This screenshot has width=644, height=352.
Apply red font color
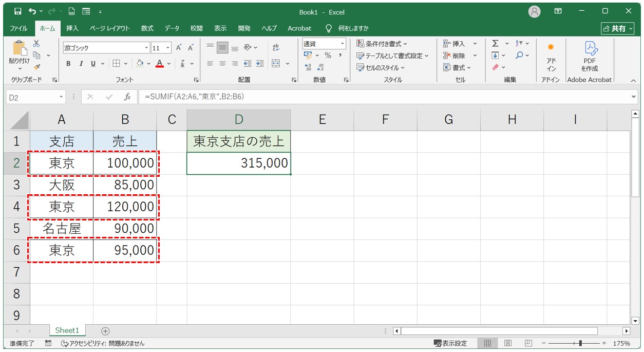click(x=159, y=64)
